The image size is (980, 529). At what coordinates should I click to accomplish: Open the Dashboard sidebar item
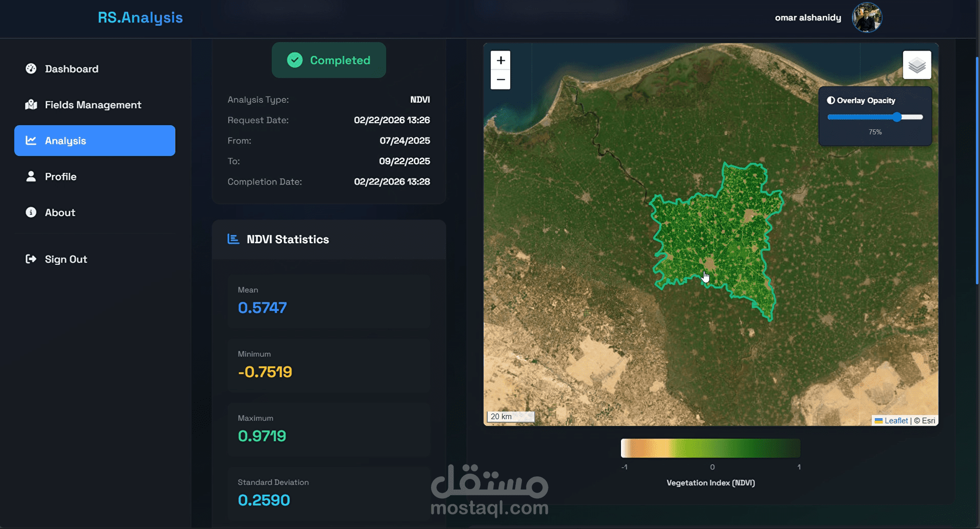point(95,69)
